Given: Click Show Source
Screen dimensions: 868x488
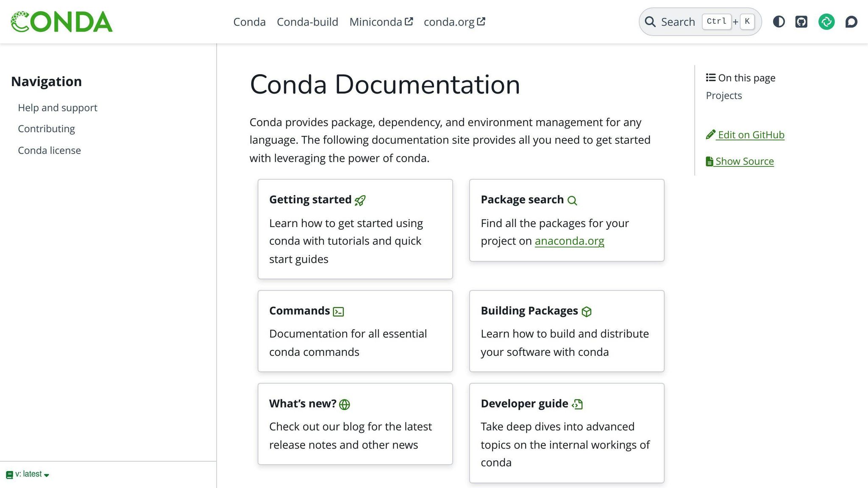Looking at the screenshot, I should [744, 161].
